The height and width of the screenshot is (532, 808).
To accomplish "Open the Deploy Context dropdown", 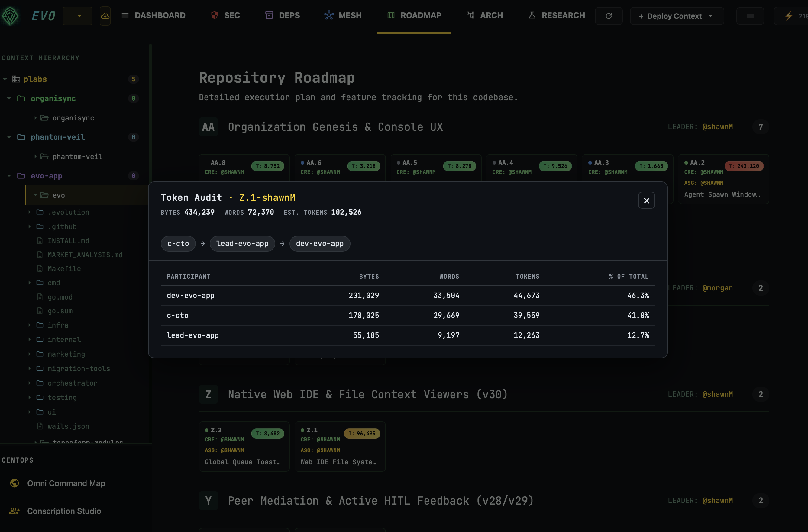I will point(677,16).
